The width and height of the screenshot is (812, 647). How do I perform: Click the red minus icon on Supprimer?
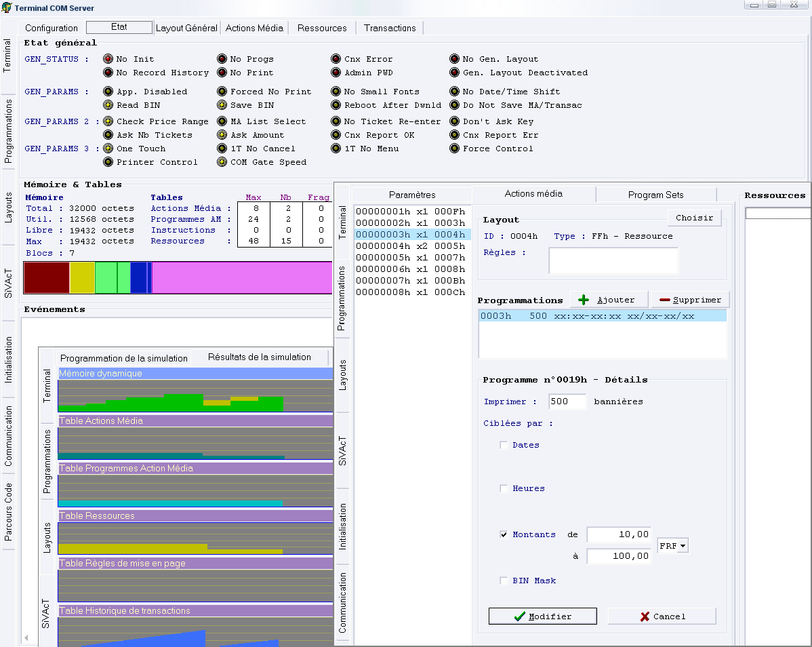(x=664, y=300)
